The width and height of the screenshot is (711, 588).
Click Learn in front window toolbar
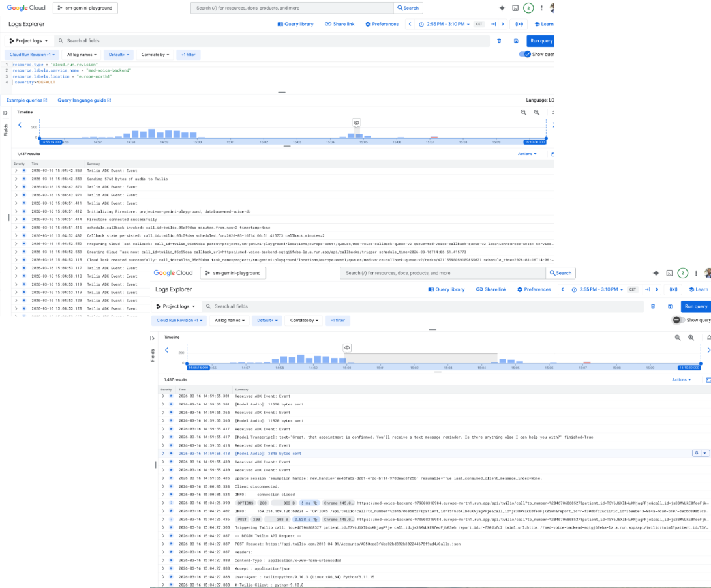click(699, 289)
